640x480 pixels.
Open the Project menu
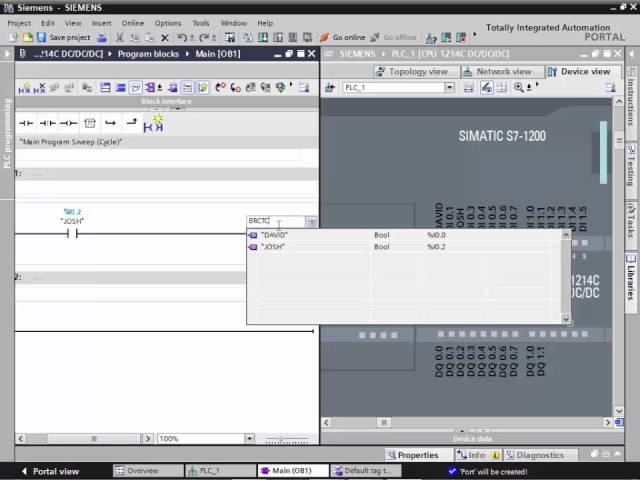pyautogui.click(x=19, y=23)
